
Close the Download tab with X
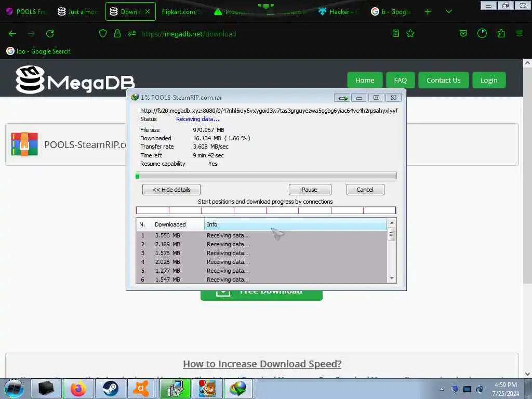pyautogui.click(x=148, y=11)
